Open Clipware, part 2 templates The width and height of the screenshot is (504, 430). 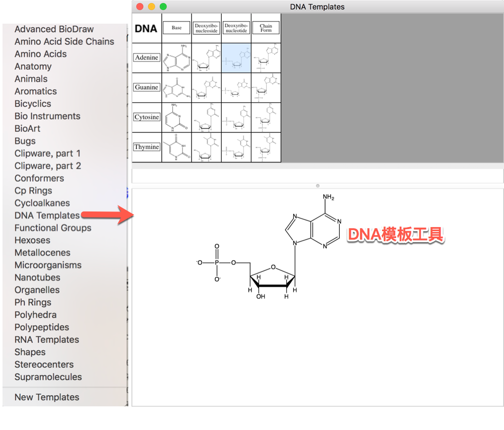pyautogui.click(x=47, y=166)
